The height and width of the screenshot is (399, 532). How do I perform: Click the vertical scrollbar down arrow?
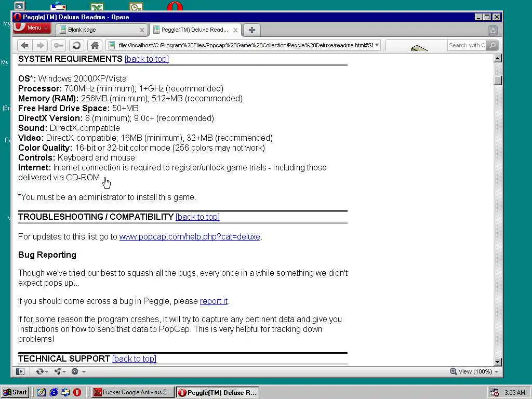point(497,362)
